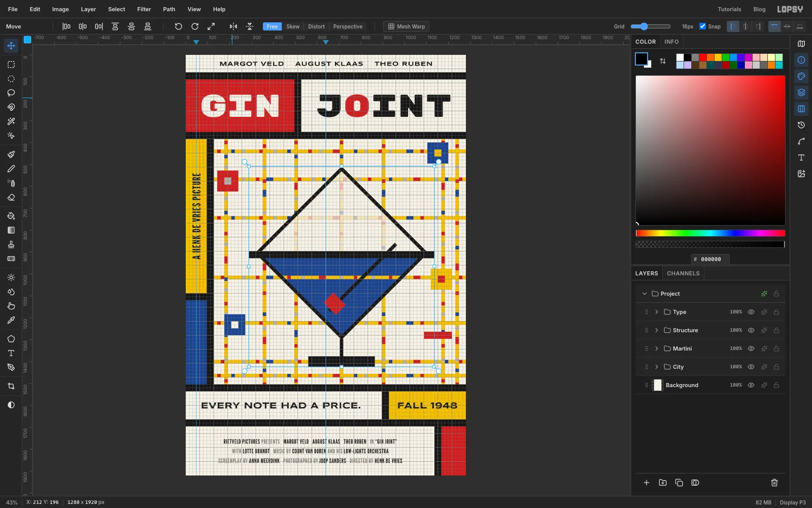Open the Filter menu
The image size is (812, 508).
point(144,9)
